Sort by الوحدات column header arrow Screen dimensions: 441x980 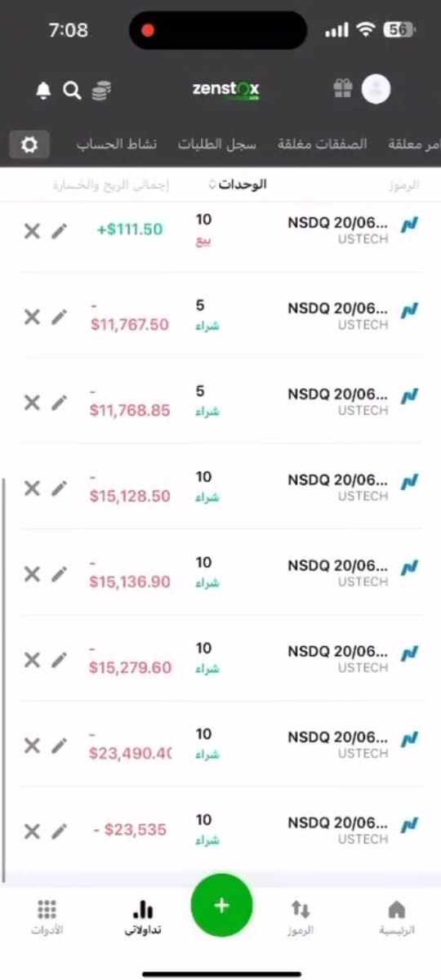tap(213, 185)
